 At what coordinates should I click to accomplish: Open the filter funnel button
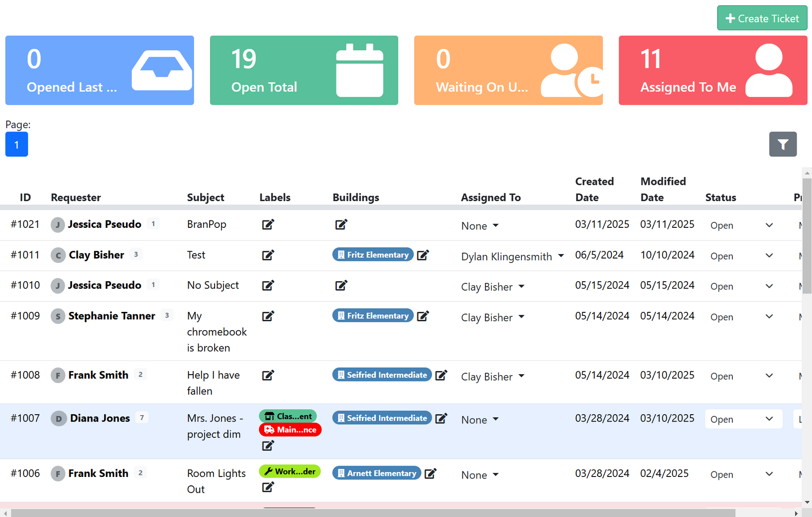783,144
